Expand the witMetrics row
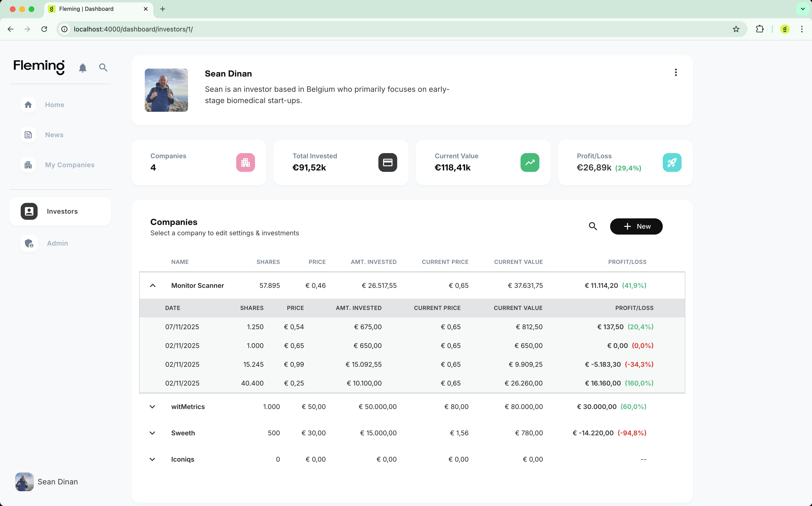This screenshot has width=812, height=506. (153, 407)
